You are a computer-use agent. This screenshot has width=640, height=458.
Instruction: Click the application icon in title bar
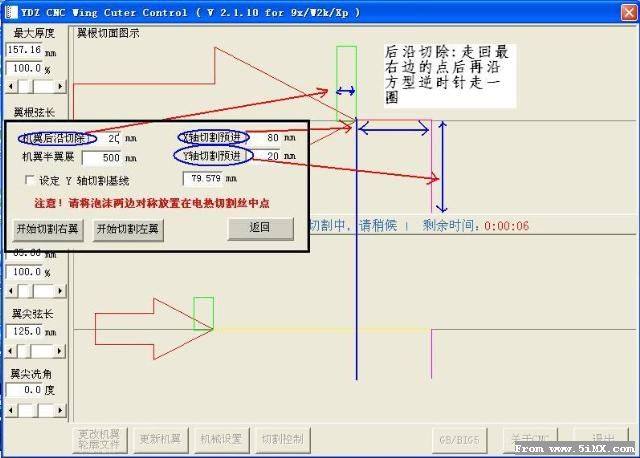click(x=11, y=12)
